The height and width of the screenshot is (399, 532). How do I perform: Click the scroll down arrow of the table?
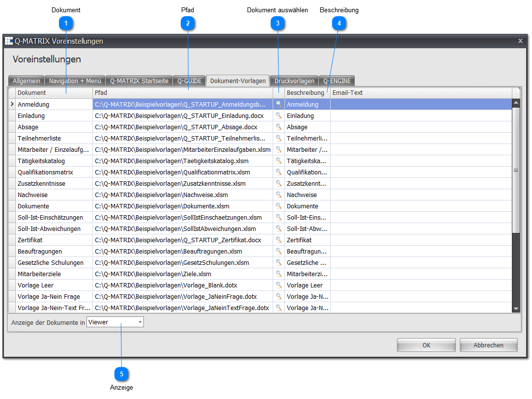[x=516, y=309]
